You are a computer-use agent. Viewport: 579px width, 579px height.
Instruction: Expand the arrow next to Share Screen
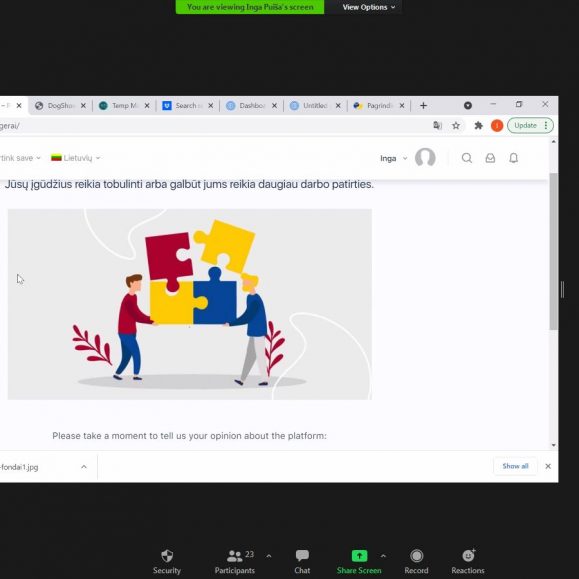click(383, 556)
